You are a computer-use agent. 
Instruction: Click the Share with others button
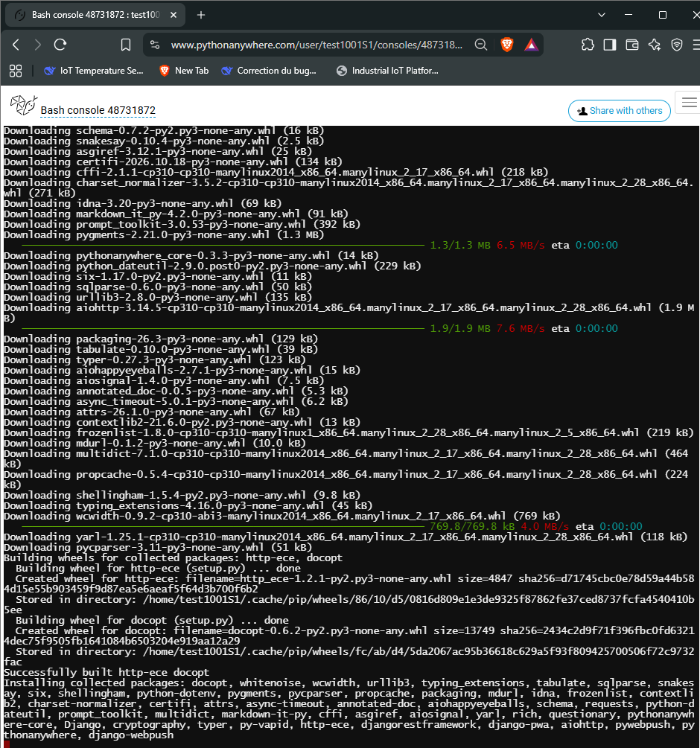pos(620,111)
